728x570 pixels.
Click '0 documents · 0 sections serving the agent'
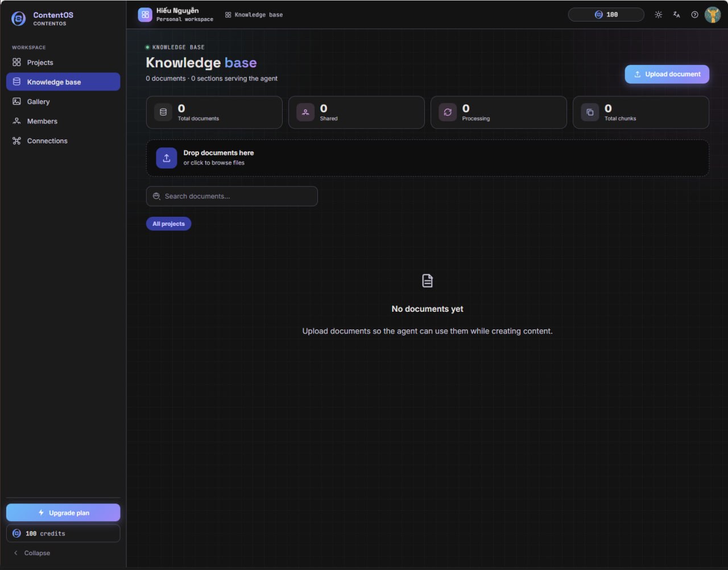click(x=212, y=79)
